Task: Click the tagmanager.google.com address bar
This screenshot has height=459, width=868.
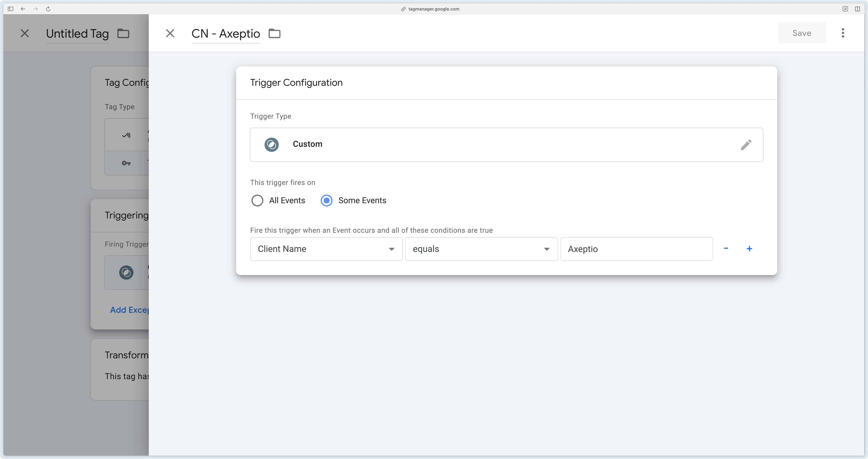Action: (433, 9)
